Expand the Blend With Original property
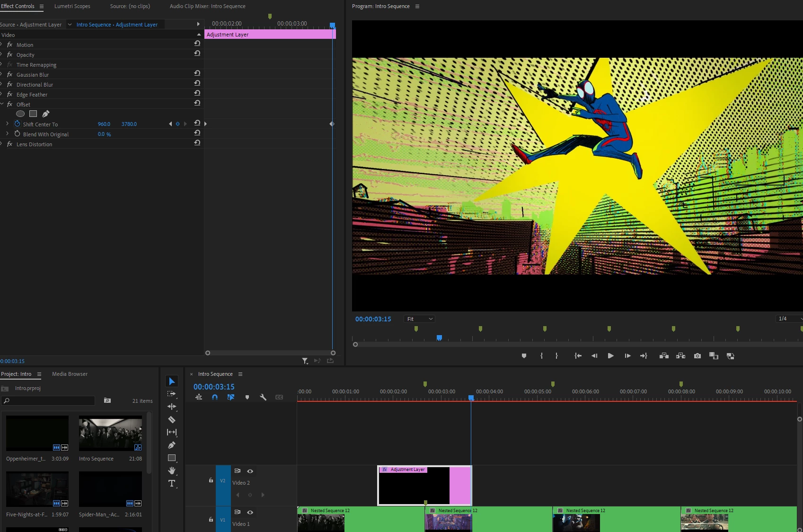This screenshot has height=532, width=803. (7, 133)
